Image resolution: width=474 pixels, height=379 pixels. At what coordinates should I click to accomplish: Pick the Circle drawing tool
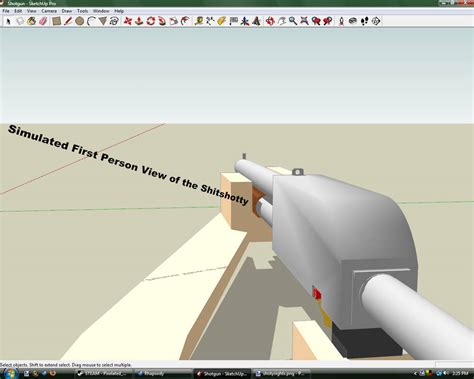[79, 21]
